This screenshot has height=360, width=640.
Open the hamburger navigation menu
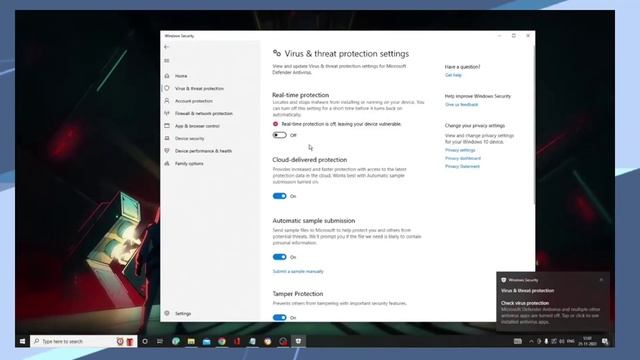167,60
